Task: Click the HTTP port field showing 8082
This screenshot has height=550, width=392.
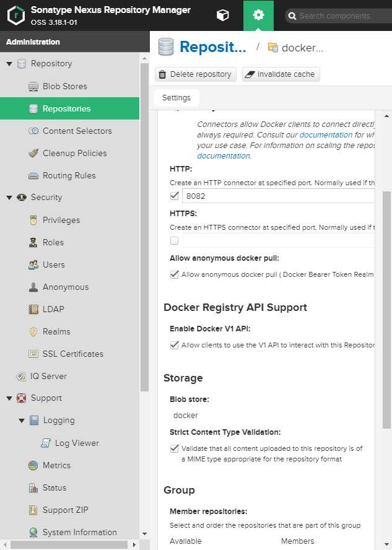Action: pos(279,196)
